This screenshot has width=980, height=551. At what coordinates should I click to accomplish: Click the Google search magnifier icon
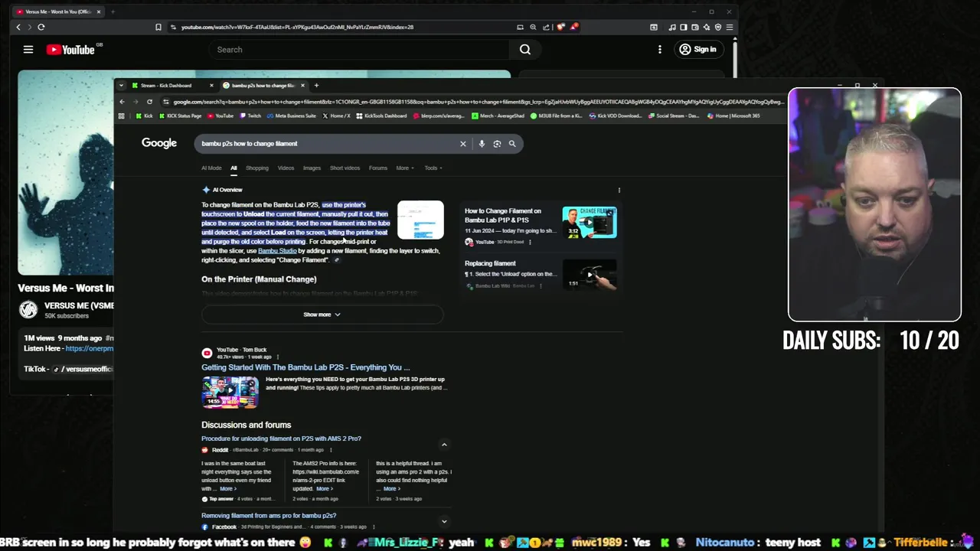512,144
